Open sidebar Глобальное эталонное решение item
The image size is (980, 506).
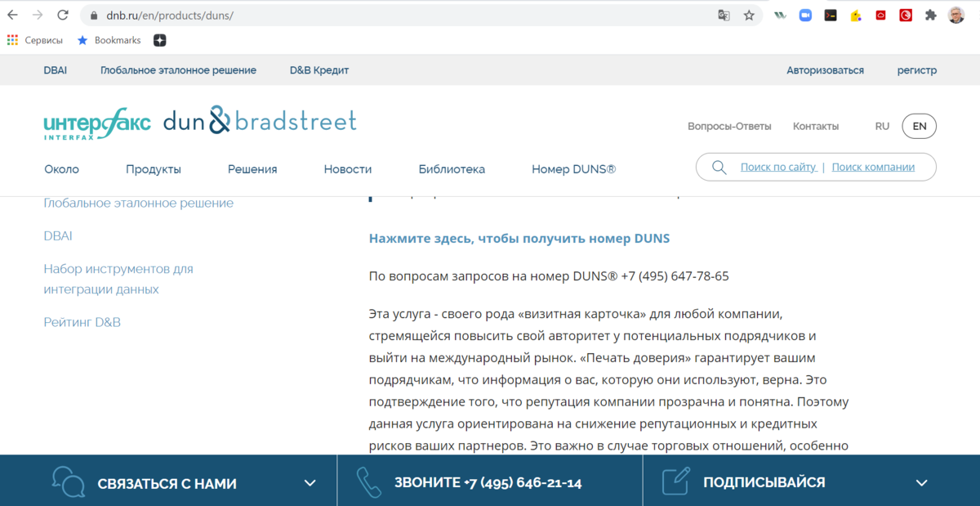139,203
